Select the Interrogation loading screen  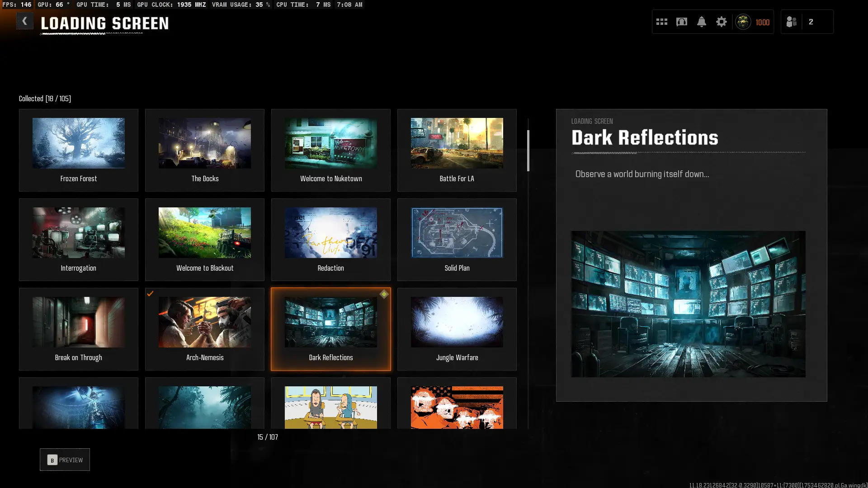tap(79, 239)
